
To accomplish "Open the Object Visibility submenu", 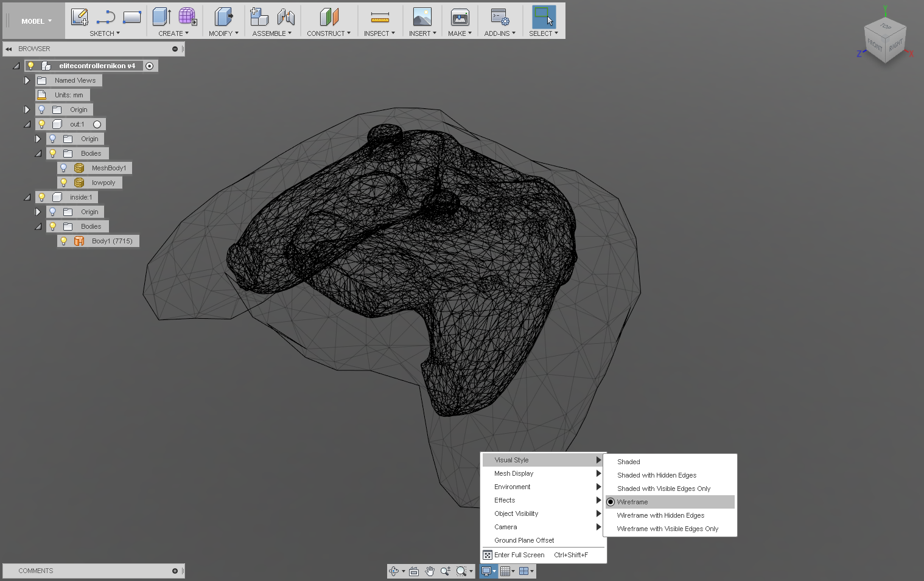I will coord(544,513).
